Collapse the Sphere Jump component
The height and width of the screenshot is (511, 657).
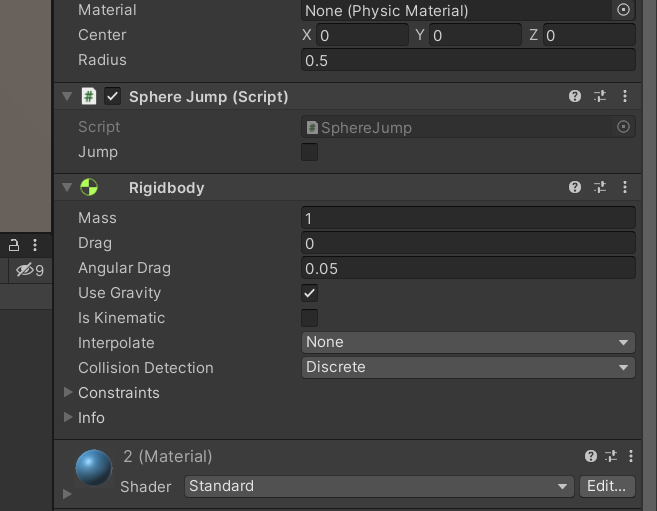tap(67, 96)
